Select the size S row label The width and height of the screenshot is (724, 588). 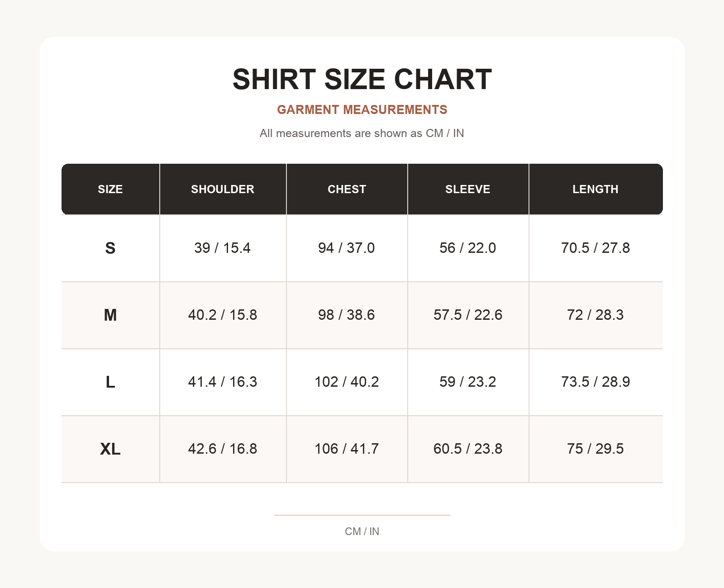[110, 248]
